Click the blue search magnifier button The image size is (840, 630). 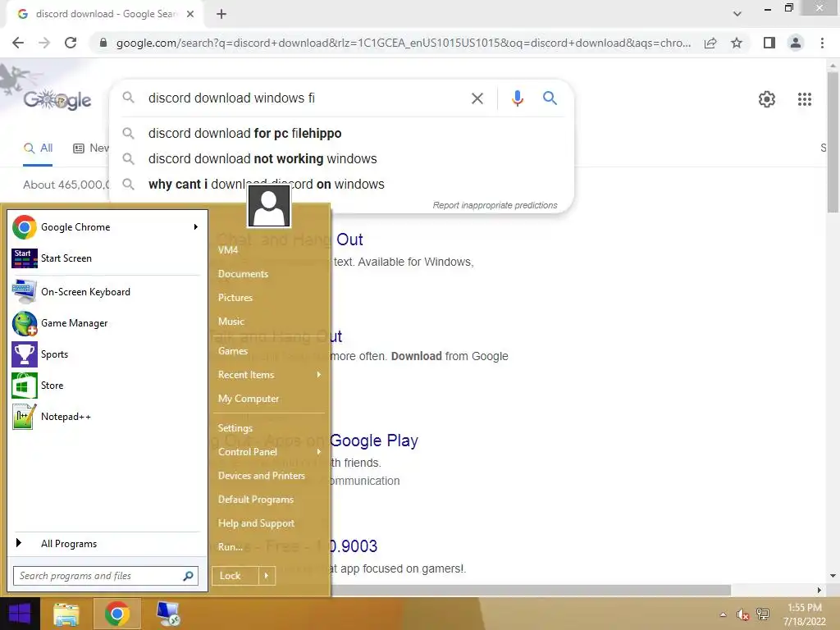550,98
